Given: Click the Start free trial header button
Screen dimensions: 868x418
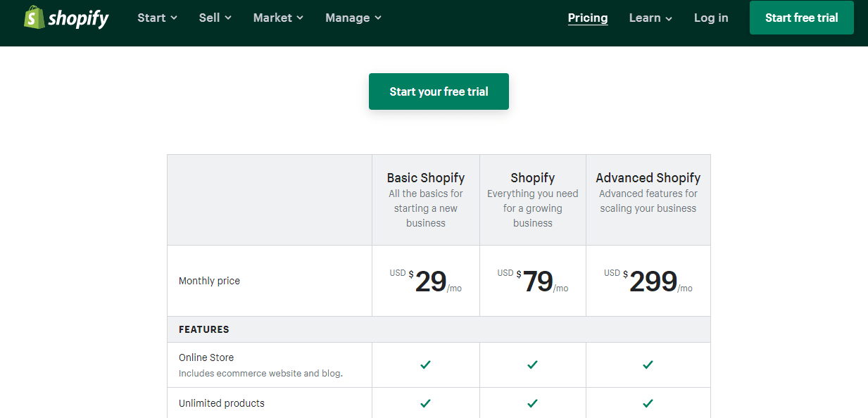Looking at the screenshot, I should (802, 18).
